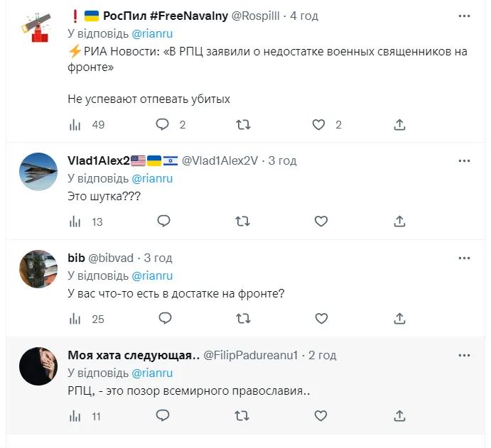491x448 pixels.
Task: Share the РосПил #FreeNavalny tweet
Action: pos(400,125)
